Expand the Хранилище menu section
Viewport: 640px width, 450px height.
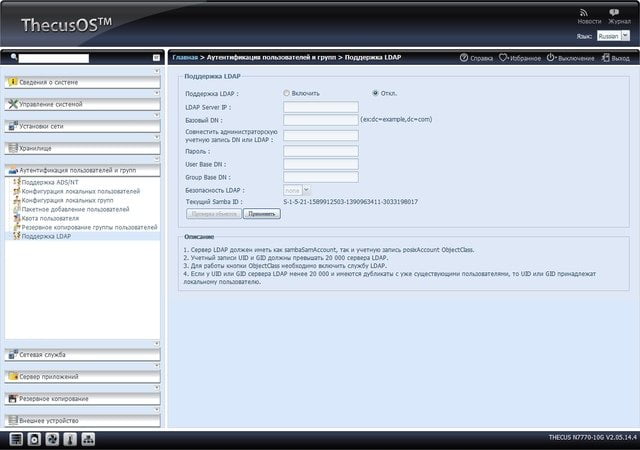[x=82, y=148]
